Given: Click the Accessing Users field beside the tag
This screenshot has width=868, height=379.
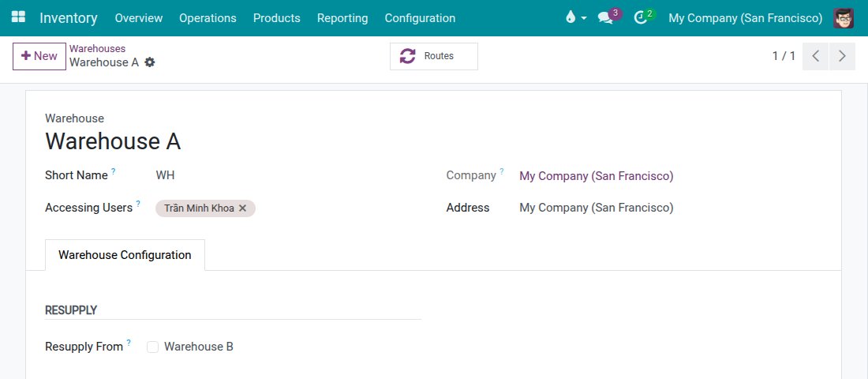Looking at the screenshot, I should (x=338, y=208).
